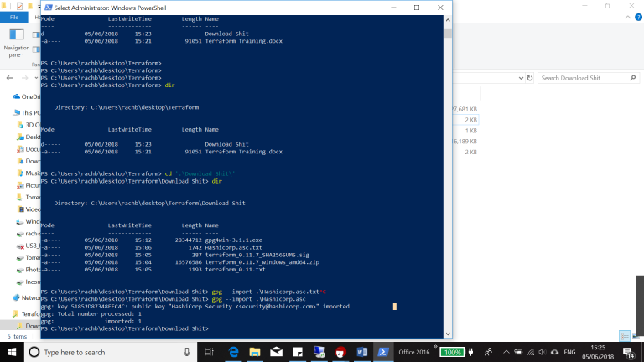This screenshot has width=644, height=362.
Task: Switch Explorer to details view icon
Action: pos(625,336)
